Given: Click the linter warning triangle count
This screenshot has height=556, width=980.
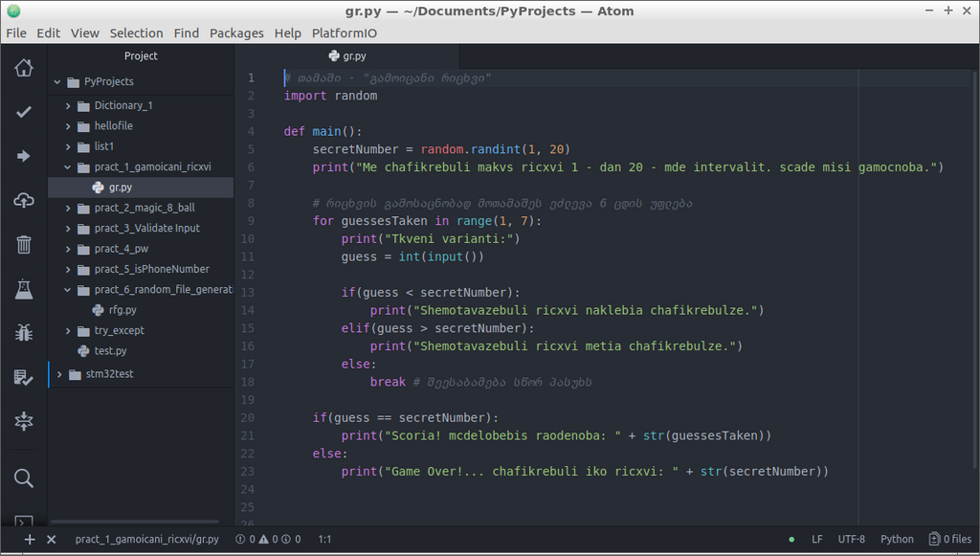Looking at the screenshot, I should [268, 539].
